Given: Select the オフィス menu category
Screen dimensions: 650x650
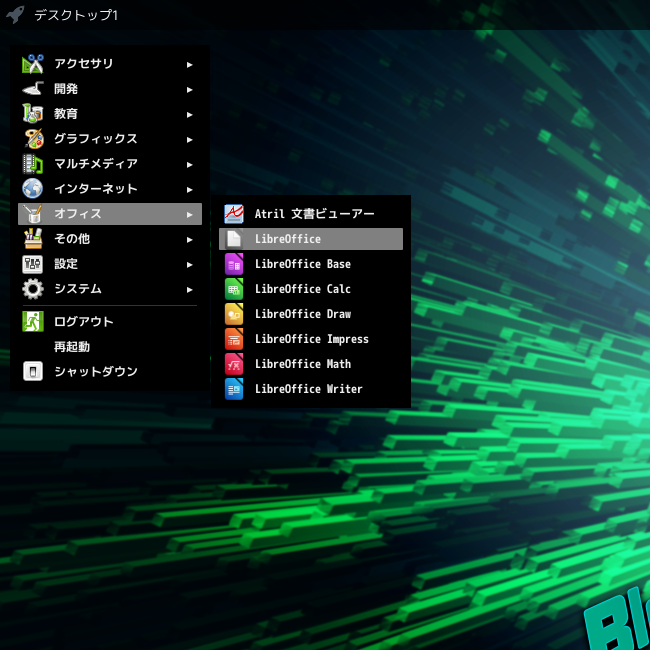Looking at the screenshot, I should point(110,214).
